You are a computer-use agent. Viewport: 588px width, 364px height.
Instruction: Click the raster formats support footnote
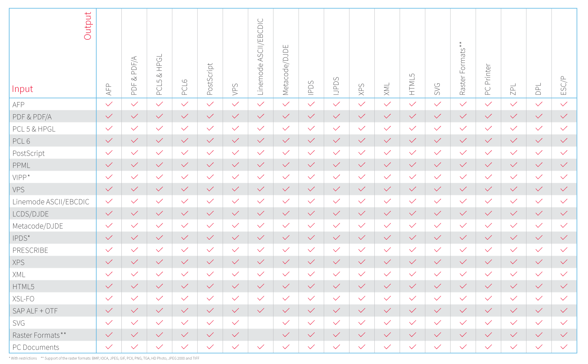click(x=120, y=358)
